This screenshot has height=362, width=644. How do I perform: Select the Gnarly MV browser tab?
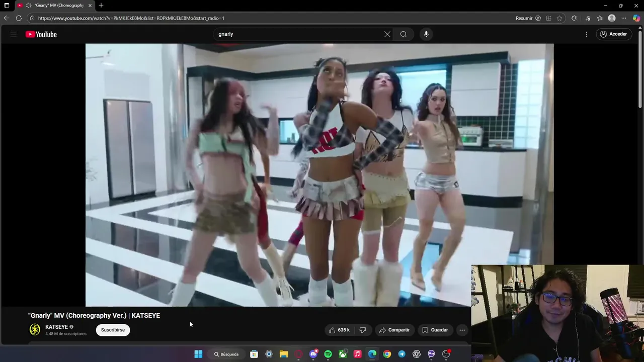(x=55, y=6)
